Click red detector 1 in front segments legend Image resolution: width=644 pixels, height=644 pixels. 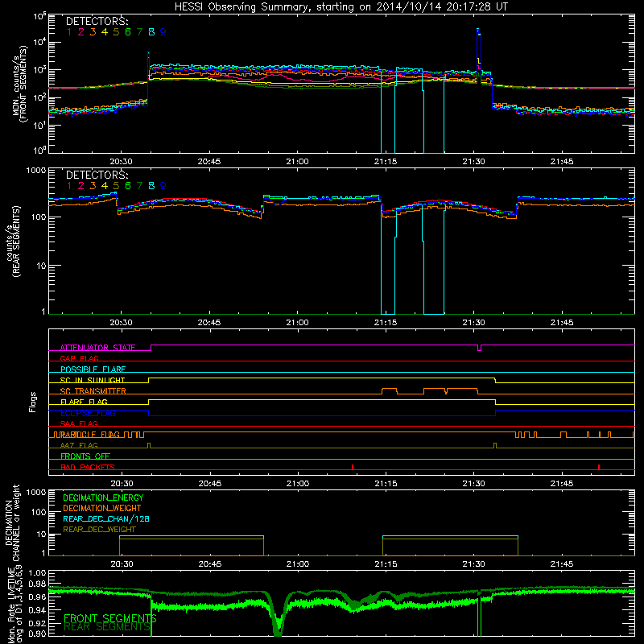[69, 31]
